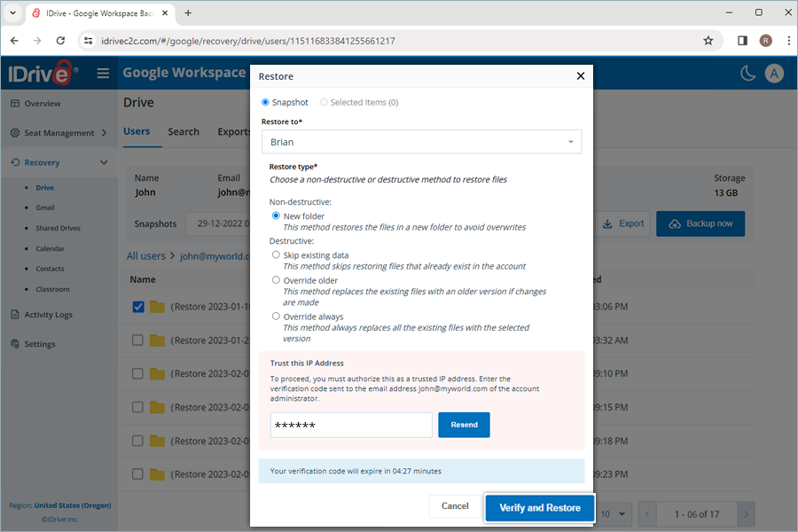Screen dimensions: 798x532
Task: Open the items-per-page 10 dropdown
Action: click(613, 513)
